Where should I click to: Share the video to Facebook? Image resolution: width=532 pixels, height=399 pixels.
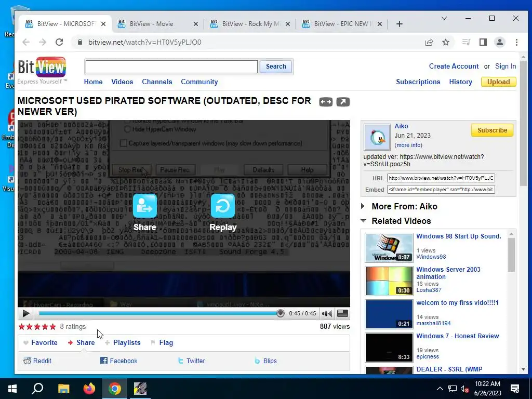pyautogui.click(x=119, y=361)
